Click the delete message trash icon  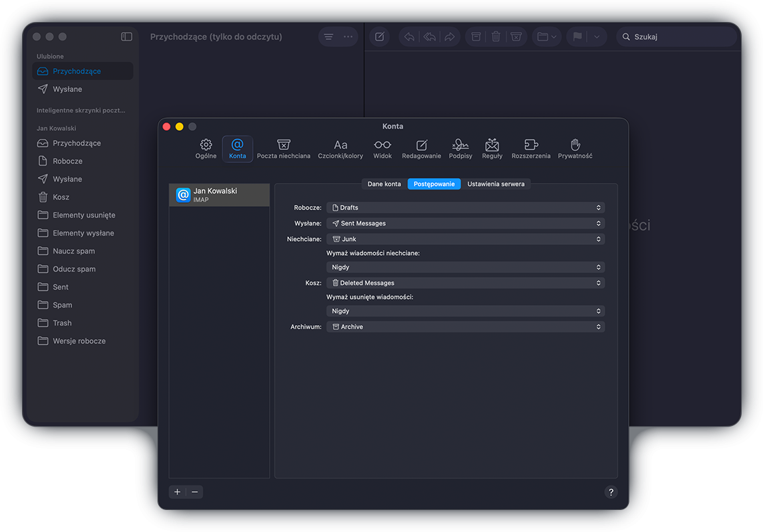495,37
